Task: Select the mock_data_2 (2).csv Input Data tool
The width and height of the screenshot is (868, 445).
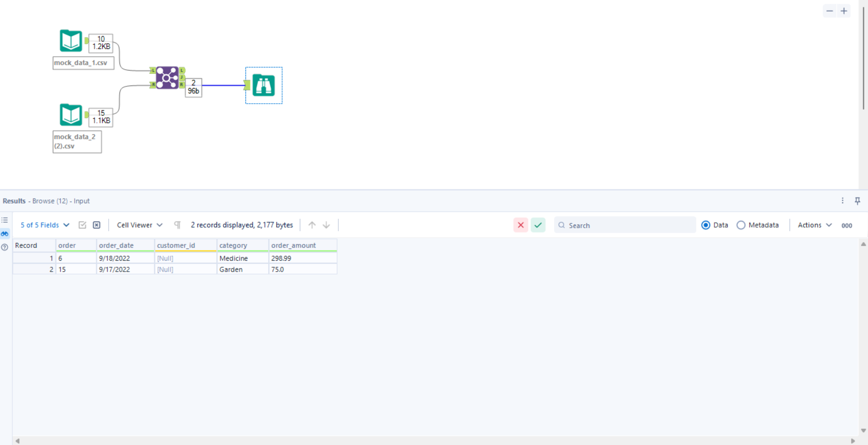Action: click(x=71, y=115)
